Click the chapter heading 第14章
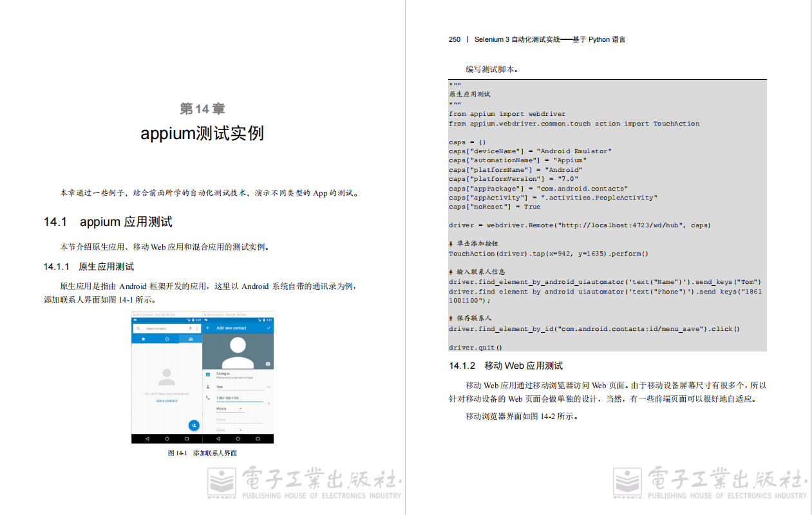The height and width of the screenshot is (515, 812). pos(202,109)
